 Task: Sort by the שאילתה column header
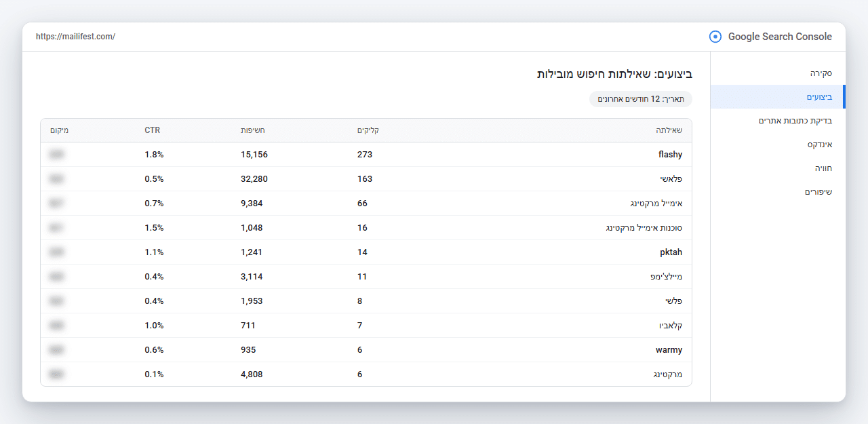tap(669, 130)
